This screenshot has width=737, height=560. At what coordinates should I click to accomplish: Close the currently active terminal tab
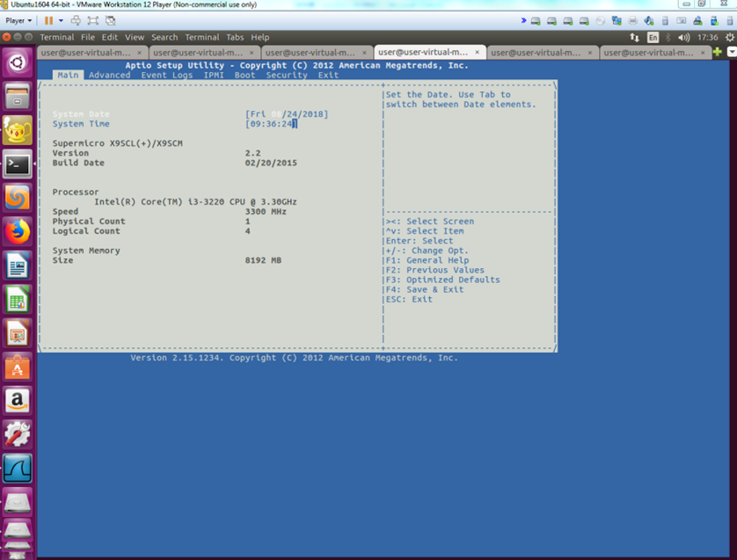[477, 53]
